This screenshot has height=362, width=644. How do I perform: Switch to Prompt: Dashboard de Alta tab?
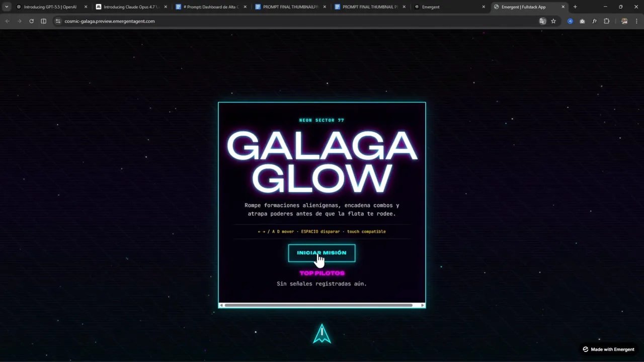[x=210, y=7]
